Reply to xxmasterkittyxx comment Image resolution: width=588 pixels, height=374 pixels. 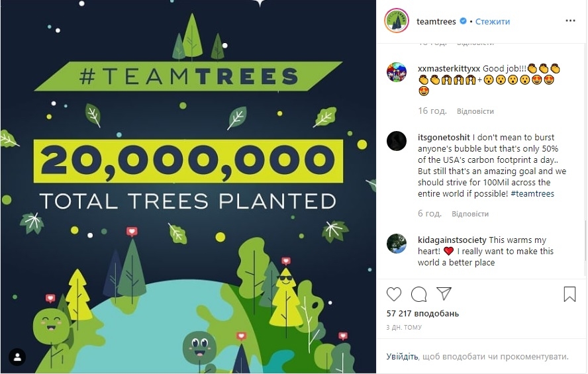click(475, 111)
